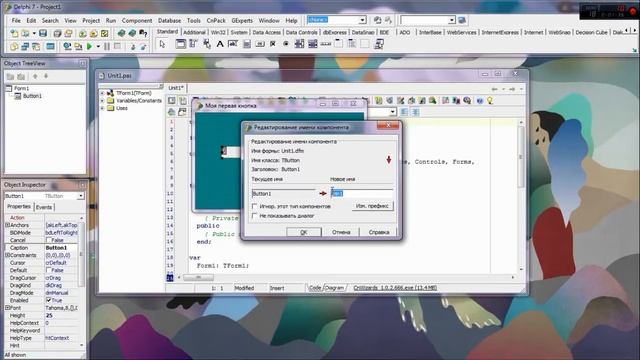Open the GExperts menu
The width and height of the screenshot is (640, 360).
click(x=242, y=20)
